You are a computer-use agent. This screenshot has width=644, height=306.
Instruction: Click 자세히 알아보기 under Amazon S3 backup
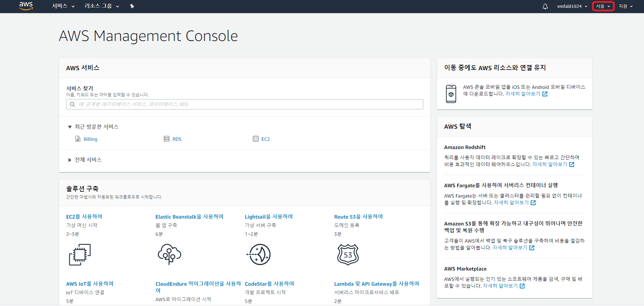(510, 248)
